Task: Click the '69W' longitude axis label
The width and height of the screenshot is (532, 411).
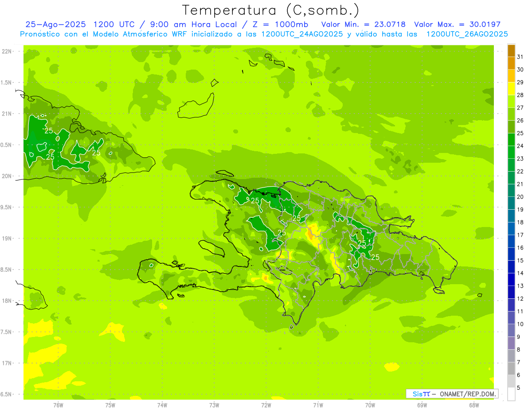Action: (422, 405)
